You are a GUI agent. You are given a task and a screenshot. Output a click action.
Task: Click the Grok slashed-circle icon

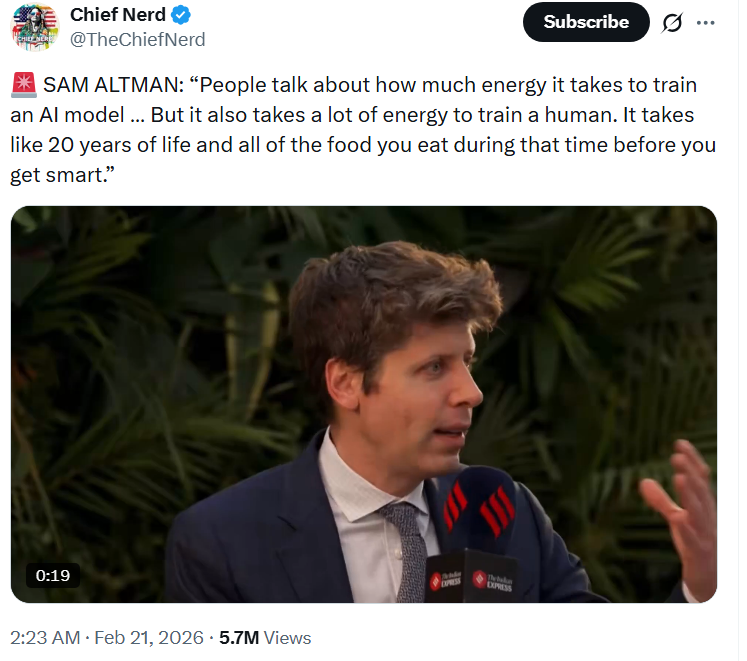pos(671,22)
